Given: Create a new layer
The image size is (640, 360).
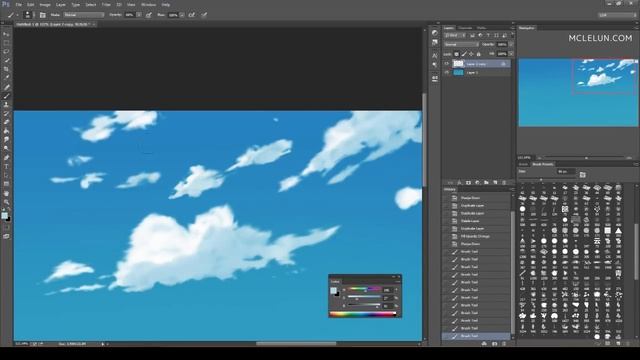Looking at the screenshot, I should click(495, 182).
